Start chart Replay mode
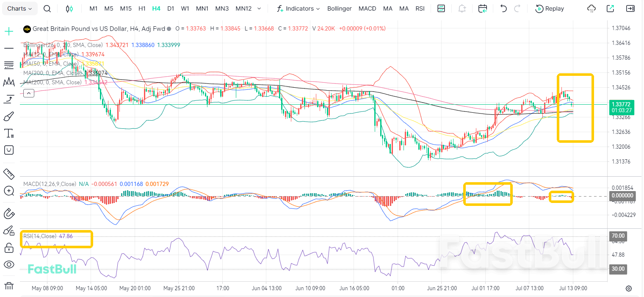The height and width of the screenshot is (297, 644). (x=550, y=8)
